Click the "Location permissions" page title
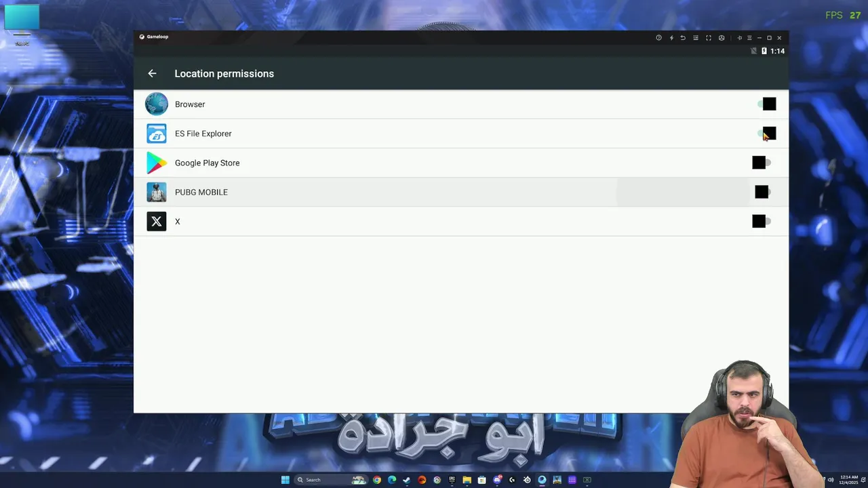This screenshot has width=868, height=488. coord(224,73)
